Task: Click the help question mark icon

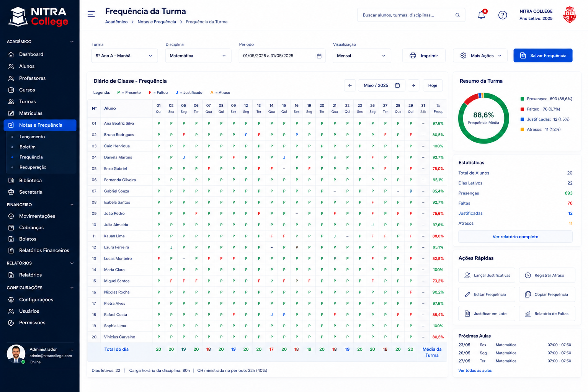Action: click(503, 15)
